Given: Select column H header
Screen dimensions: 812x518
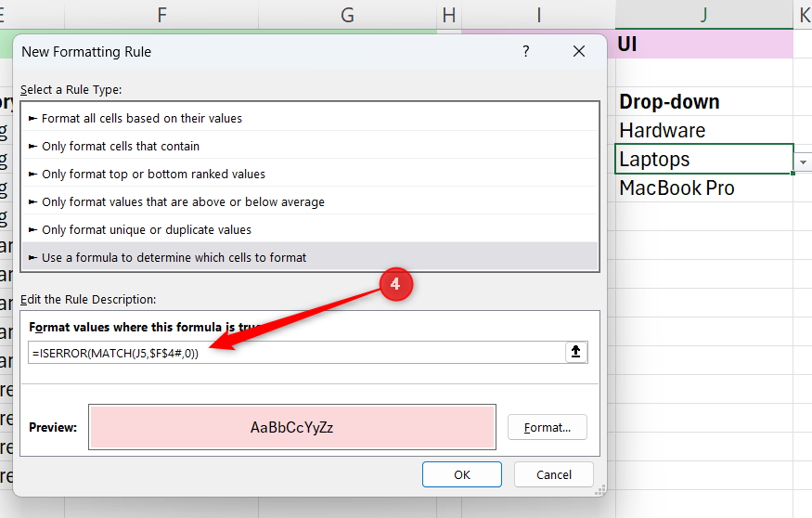Looking at the screenshot, I should [449, 15].
